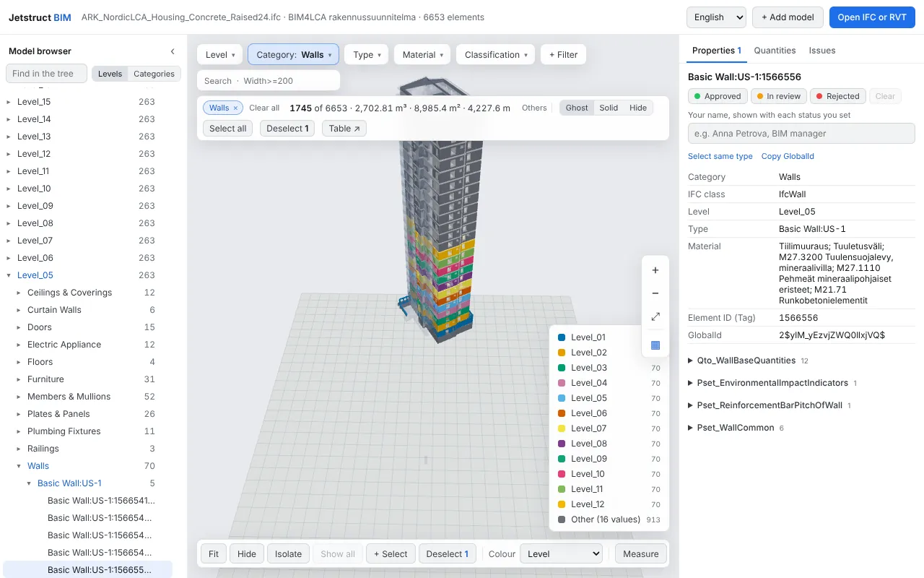Select the Properties tab

(717, 51)
